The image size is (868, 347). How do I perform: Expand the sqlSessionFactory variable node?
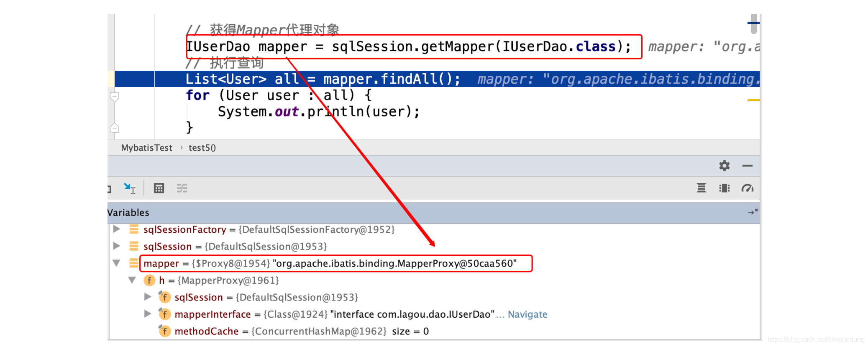click(x=117, y=229)
